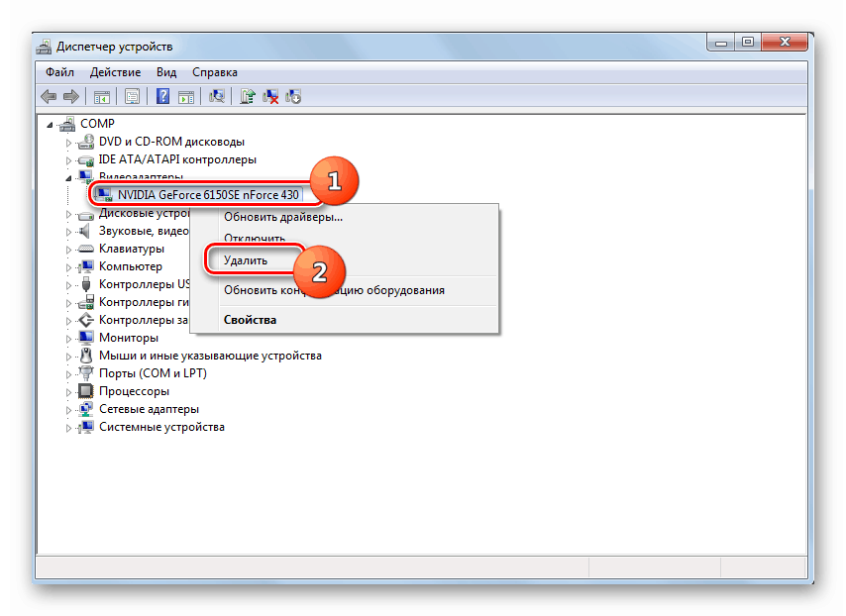Select the Сетевые адаптеры label
The height and width of the screenshot is (616, 846).
tap(149, 409)
